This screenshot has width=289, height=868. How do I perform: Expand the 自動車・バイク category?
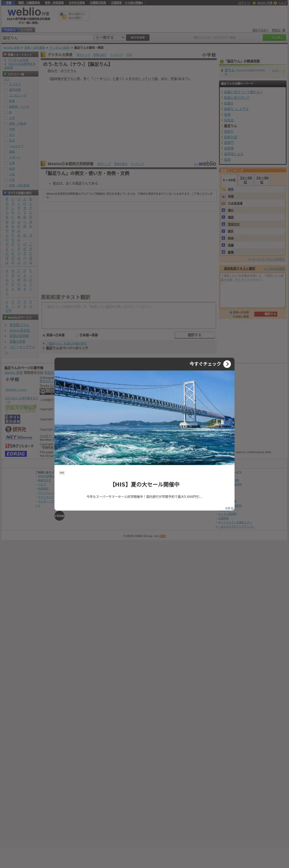tap(6, 107)
